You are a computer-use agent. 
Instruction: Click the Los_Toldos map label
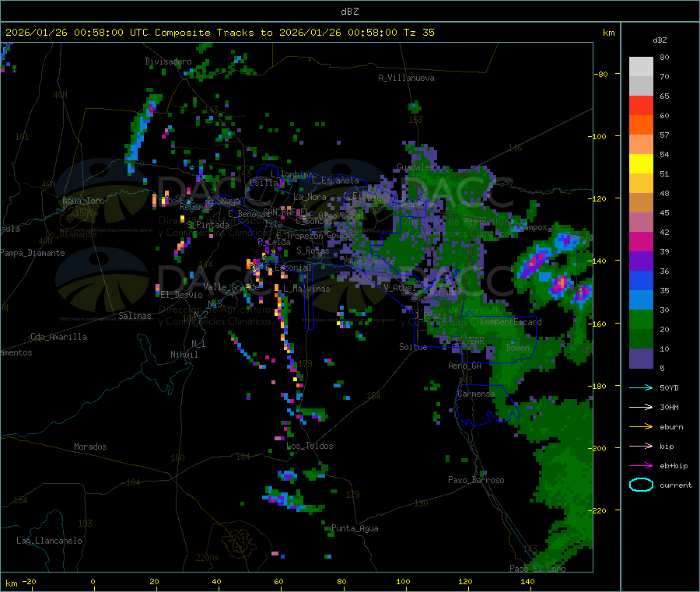pos(310,446)
